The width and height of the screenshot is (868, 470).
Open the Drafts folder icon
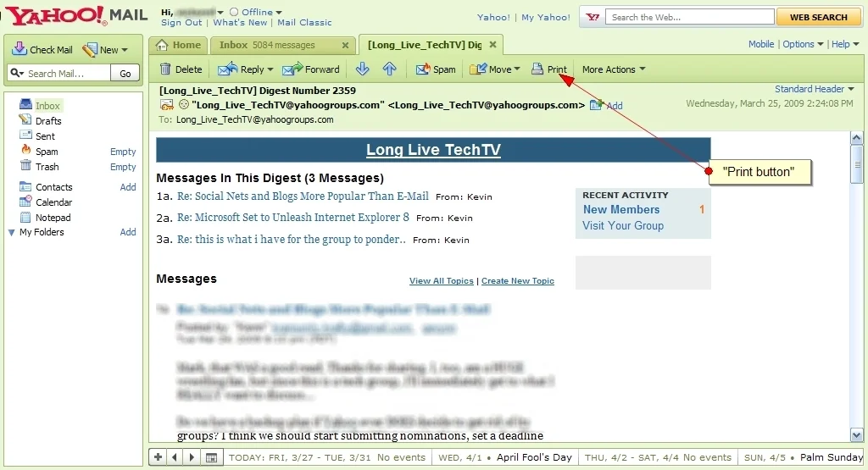[x=25, y=119]
